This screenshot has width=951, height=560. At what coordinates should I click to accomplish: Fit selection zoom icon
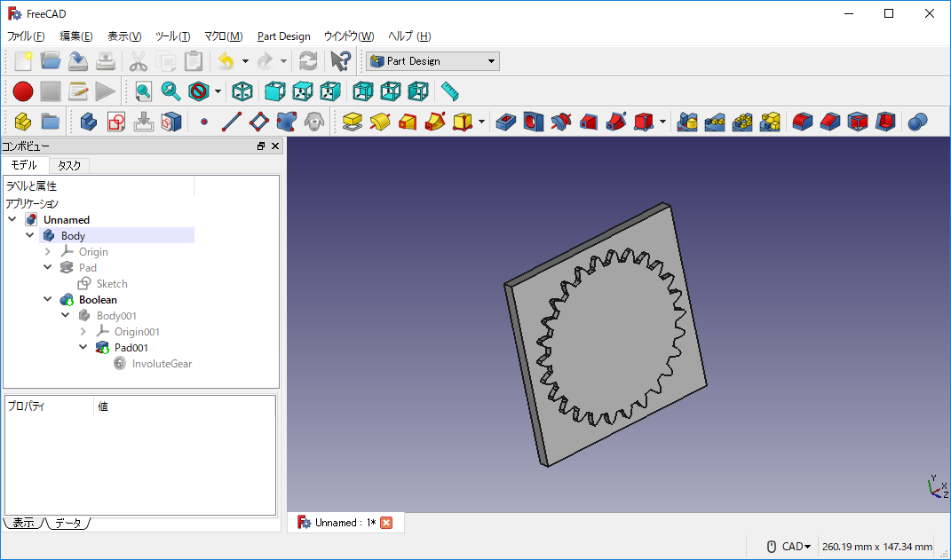(x=171, y=92)
